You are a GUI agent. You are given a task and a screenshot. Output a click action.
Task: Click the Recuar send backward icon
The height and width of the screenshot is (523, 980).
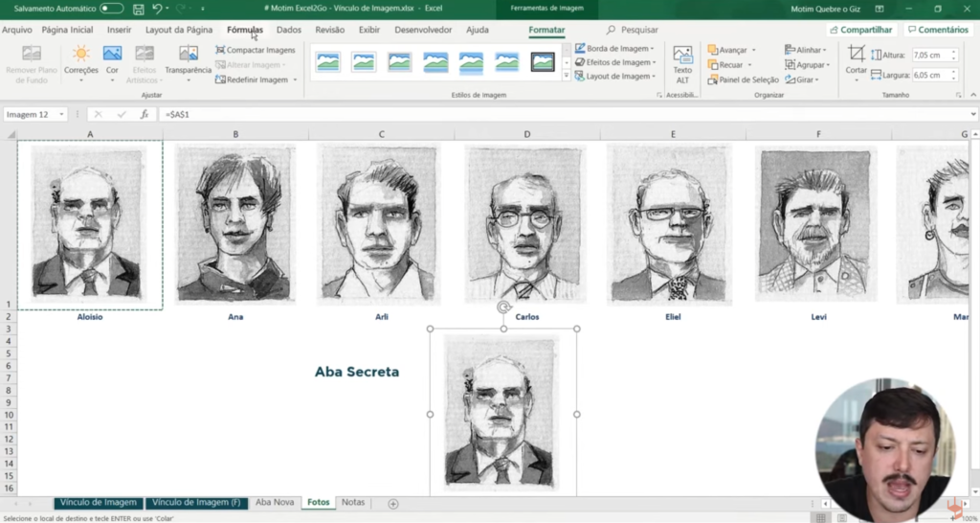(x=713, y=64)
